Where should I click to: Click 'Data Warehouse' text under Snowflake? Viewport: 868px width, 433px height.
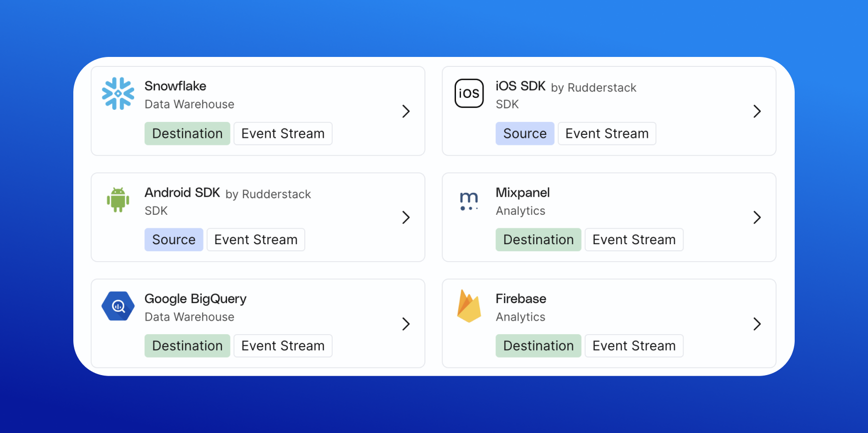(x=190, y=104)
